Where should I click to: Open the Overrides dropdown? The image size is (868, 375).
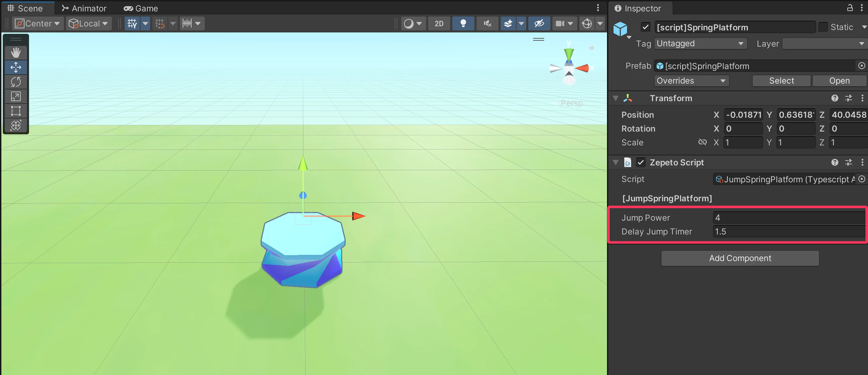(x=691, y=81)
